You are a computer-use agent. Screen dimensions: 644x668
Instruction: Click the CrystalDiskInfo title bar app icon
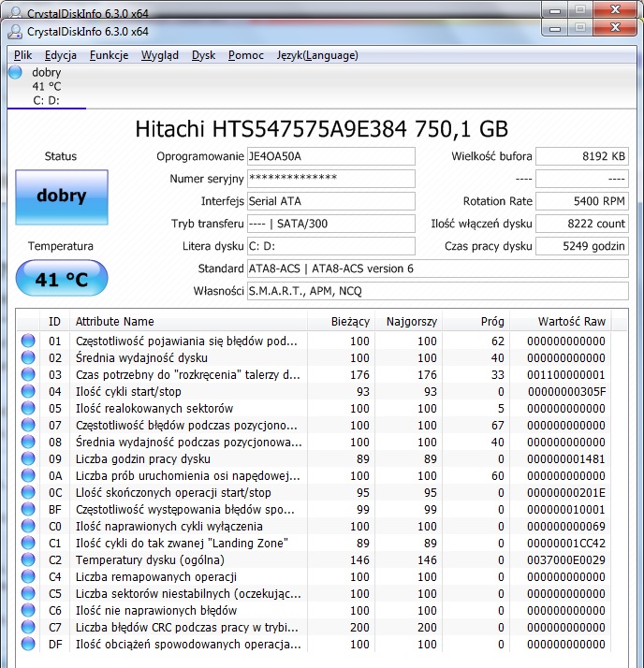pos(15,32)
